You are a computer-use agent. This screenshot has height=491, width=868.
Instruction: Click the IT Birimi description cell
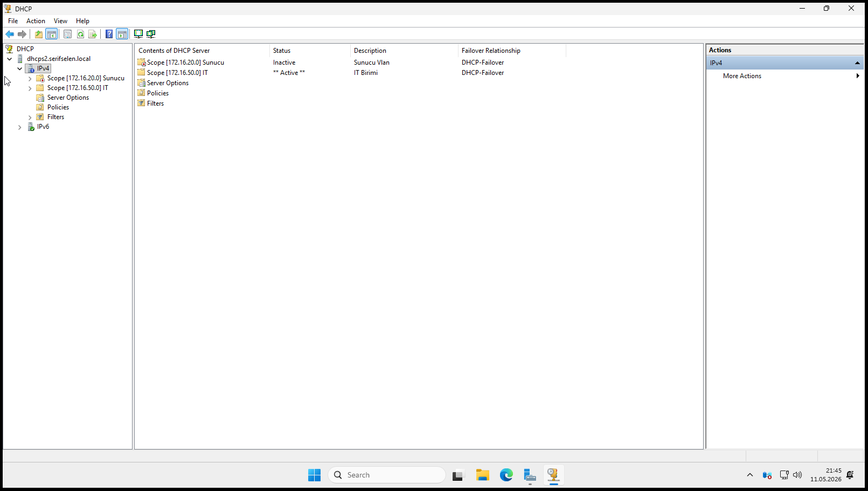pos(366,73)
